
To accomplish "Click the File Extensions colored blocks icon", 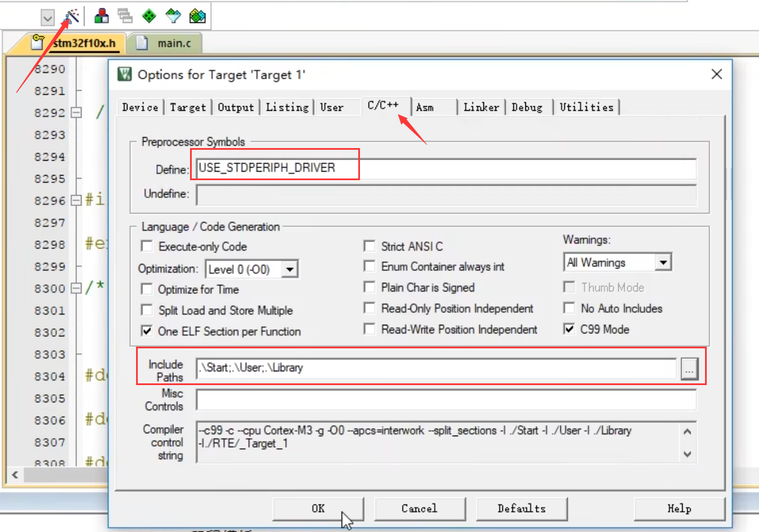I will 102,16.
